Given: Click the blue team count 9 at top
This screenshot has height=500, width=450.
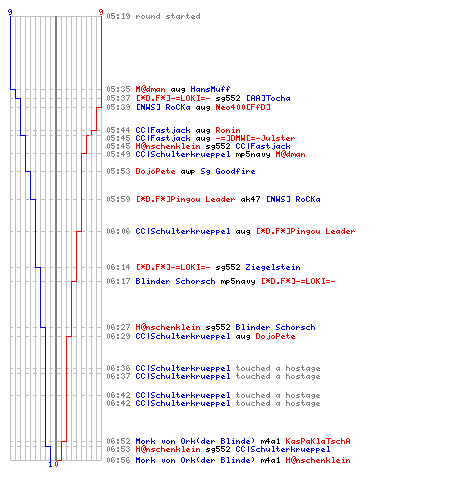Looking at the screenshot, I should pyautogui.click(x=10, y=12).
